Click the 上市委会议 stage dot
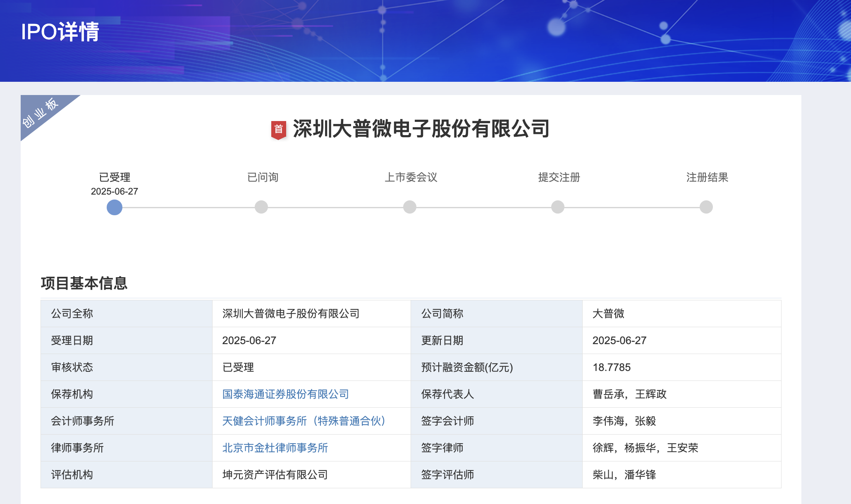Viewport: 851px width, 504px height. click(x=410, y=207)
